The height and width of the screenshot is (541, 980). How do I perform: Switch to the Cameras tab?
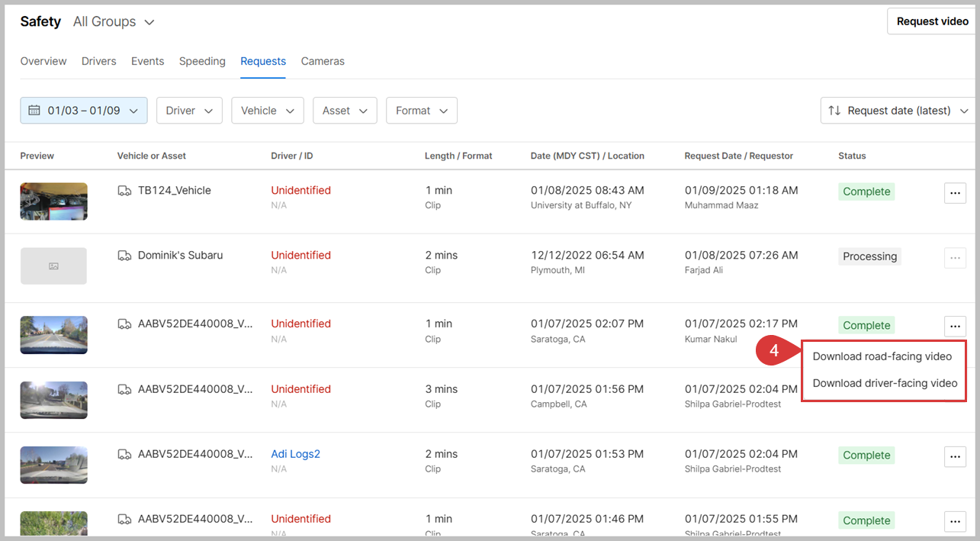coord(323,61)
